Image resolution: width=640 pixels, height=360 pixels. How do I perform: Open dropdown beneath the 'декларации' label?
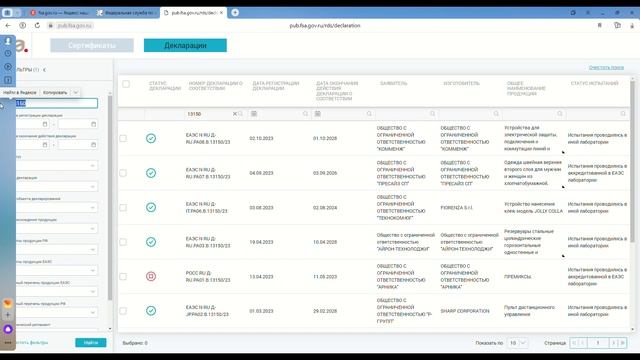57,187
